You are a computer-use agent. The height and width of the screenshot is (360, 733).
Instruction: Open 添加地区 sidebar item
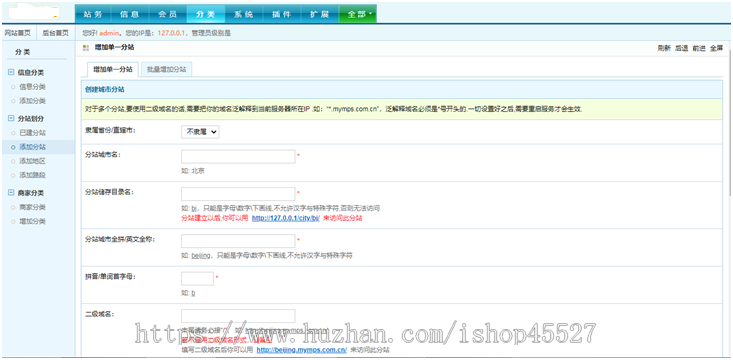(32, 161)
